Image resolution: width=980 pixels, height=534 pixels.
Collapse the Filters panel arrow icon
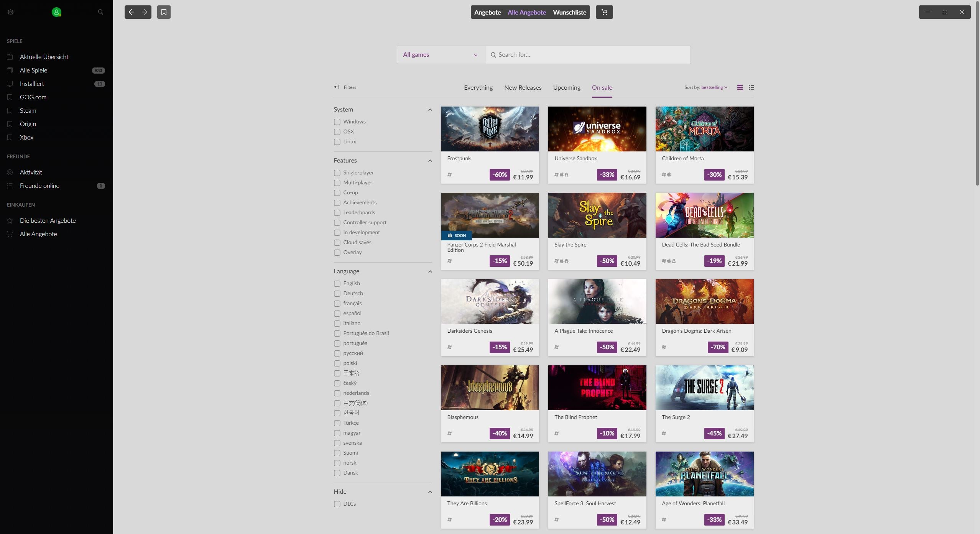click(x=337, y=87)
